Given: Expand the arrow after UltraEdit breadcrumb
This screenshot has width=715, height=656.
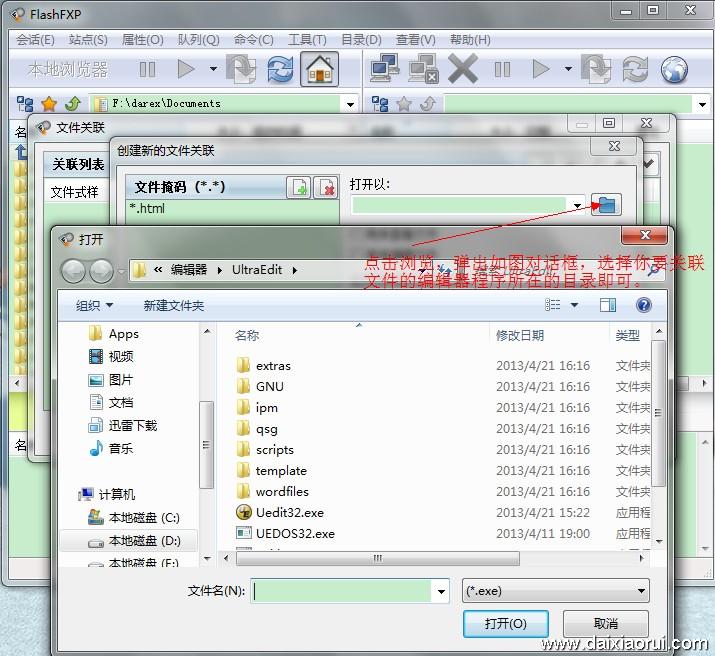Looking at the screenshot, I should (295, 270).
